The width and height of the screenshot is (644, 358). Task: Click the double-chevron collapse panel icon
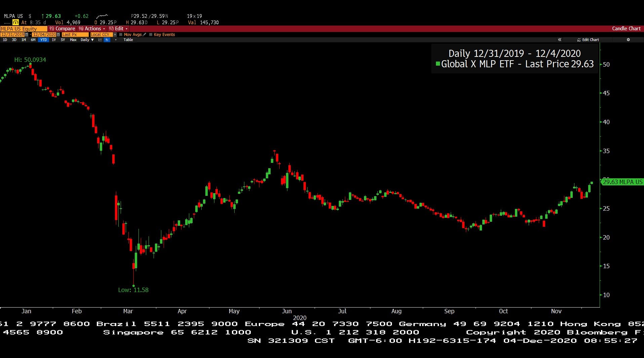tap(560, 40)
